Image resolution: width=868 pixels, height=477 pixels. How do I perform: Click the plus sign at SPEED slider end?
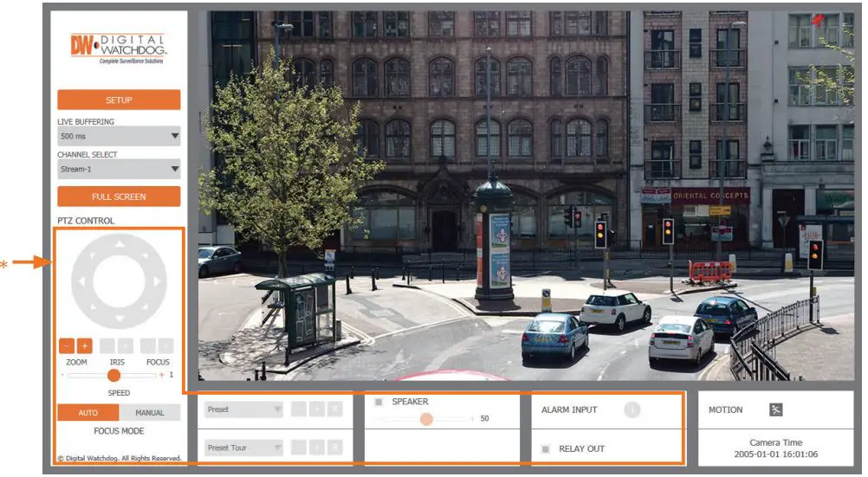[162, 375]
